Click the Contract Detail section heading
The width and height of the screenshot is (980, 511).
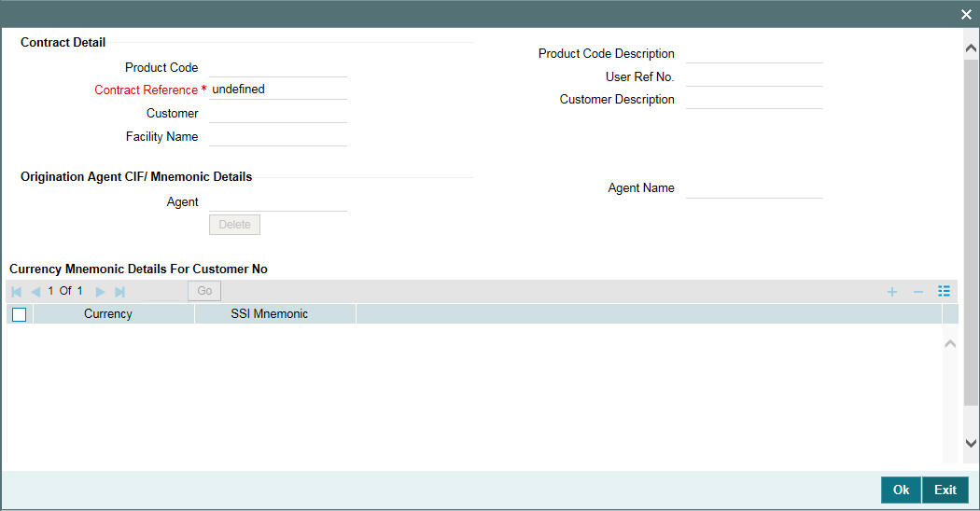coord(63,43)
